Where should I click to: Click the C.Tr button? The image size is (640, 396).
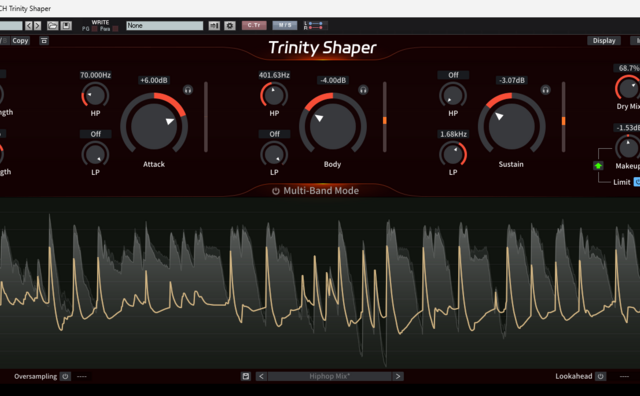coord(254,25)
